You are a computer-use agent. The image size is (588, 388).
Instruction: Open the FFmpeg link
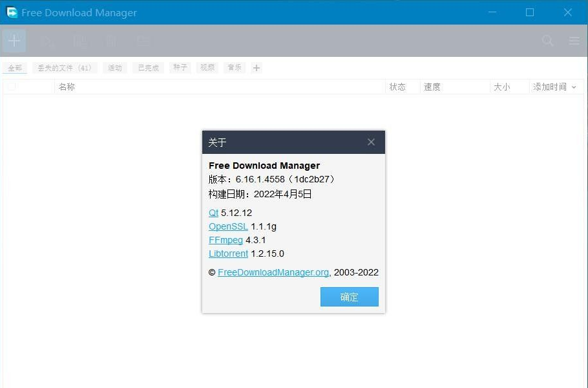click(x=226, y=240)
